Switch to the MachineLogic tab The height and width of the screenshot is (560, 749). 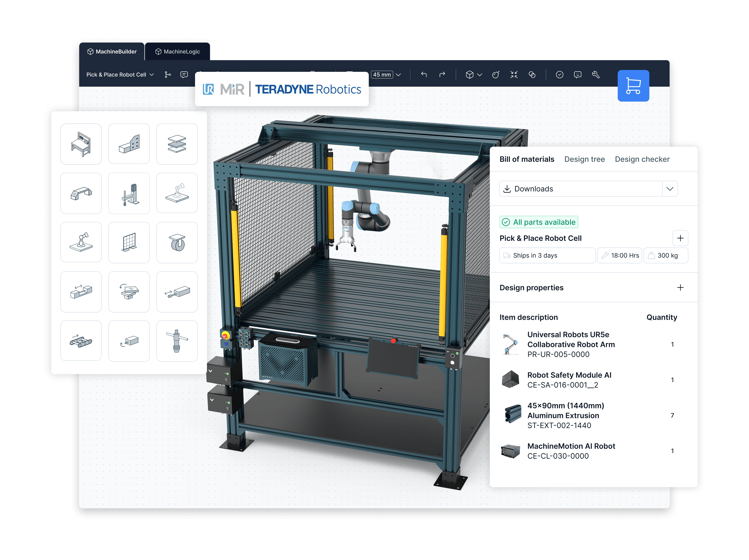click(x=178, y=51)
